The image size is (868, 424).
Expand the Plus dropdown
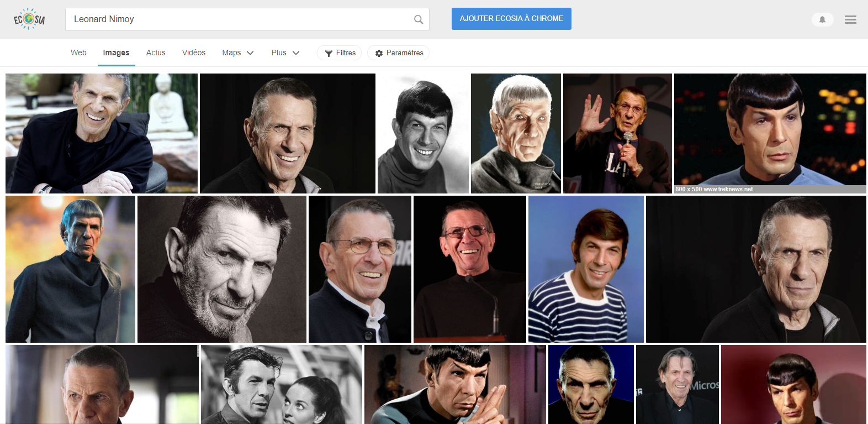click(x=285, y=53)
